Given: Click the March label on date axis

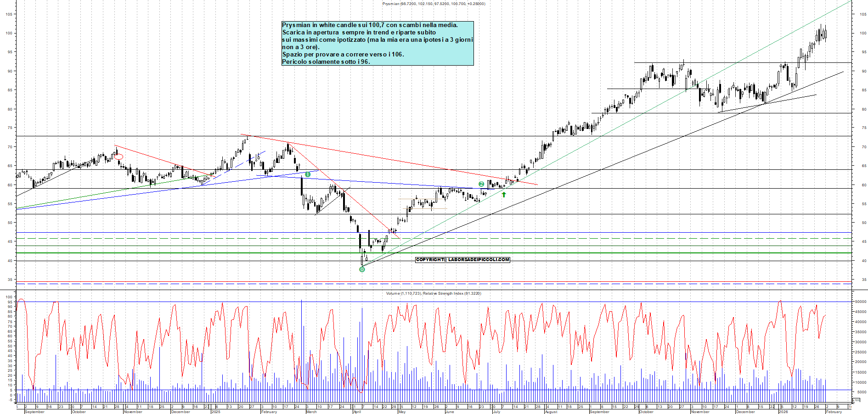Looking at the screenshot, I should point(311,412).
